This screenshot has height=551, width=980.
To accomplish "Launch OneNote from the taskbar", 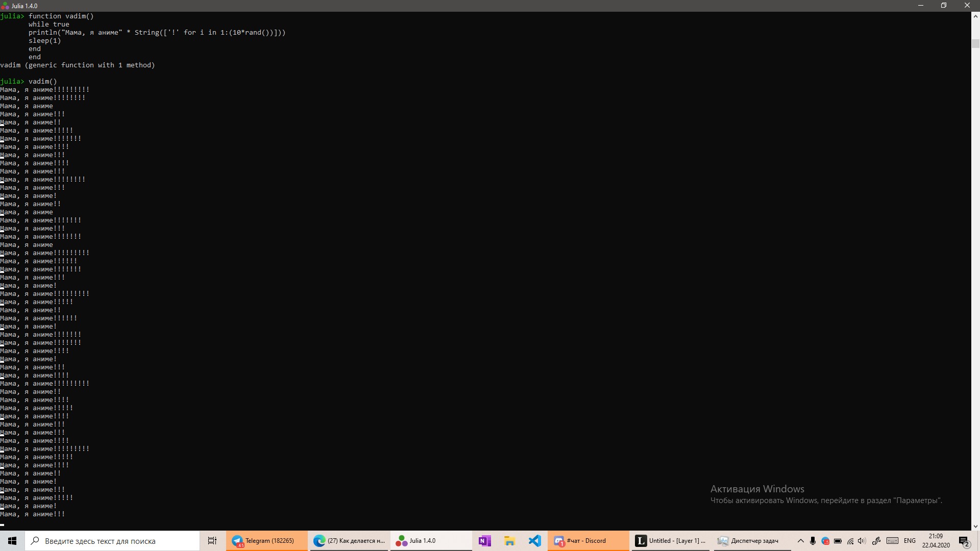I will [484, 541].
